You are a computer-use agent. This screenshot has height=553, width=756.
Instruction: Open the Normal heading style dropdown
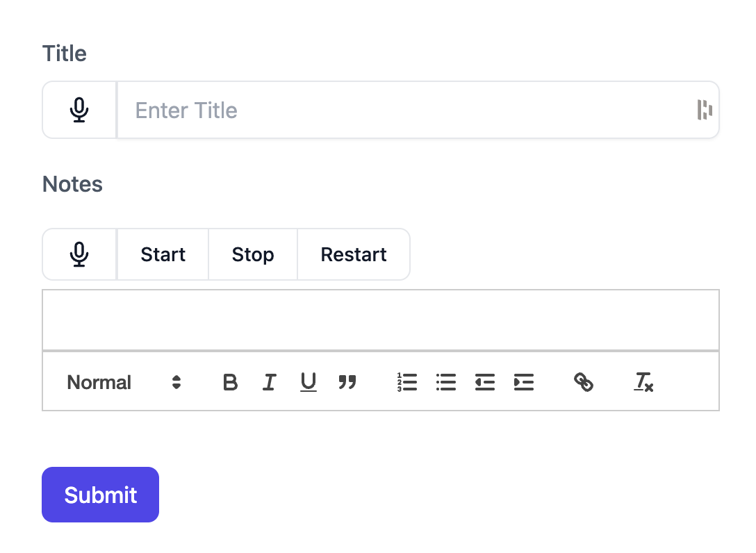point(124,382)
